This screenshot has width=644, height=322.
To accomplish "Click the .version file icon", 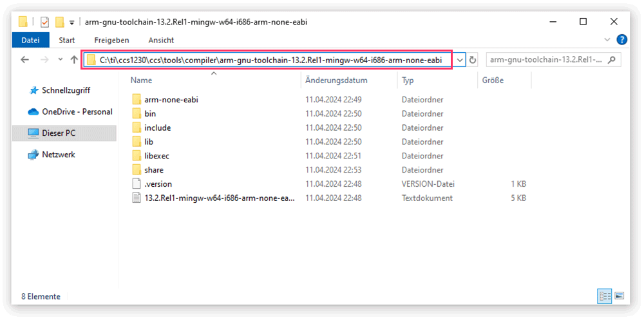I will [x=137, y=184].
